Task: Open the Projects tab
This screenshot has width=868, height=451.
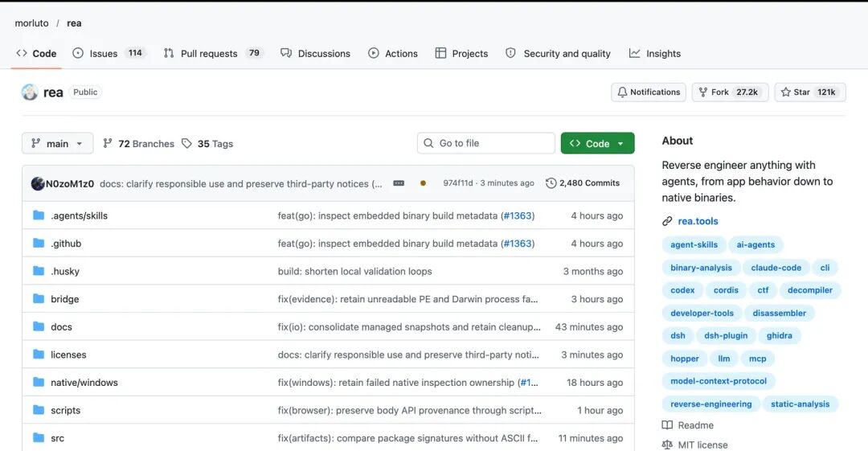Action: pyautogui.click(x=461, y=54)
